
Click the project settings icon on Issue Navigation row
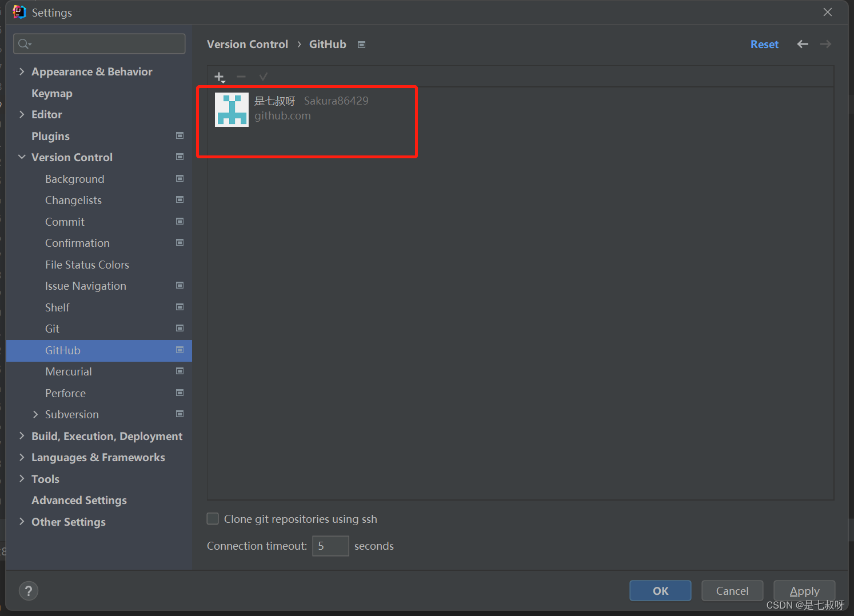(180, 286)
